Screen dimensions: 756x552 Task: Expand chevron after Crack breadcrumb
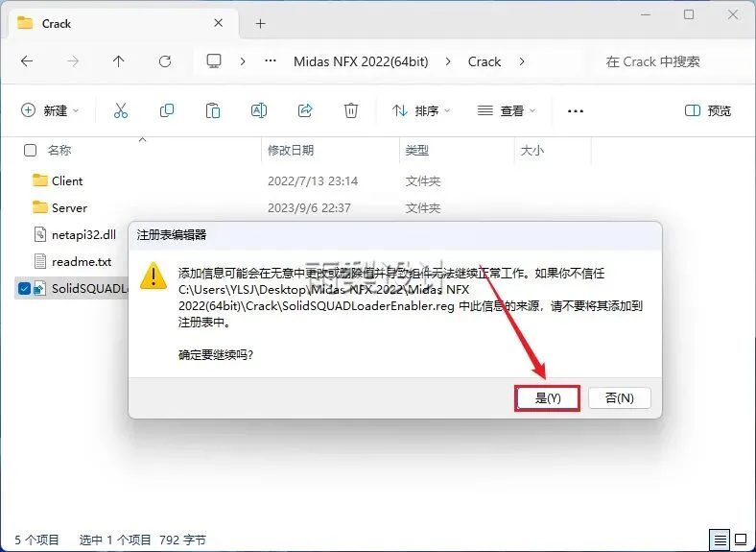point(521,61)
